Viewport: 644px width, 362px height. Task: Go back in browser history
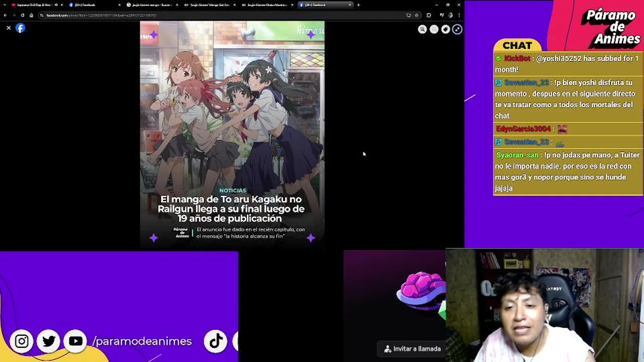(x=5, y=15)
